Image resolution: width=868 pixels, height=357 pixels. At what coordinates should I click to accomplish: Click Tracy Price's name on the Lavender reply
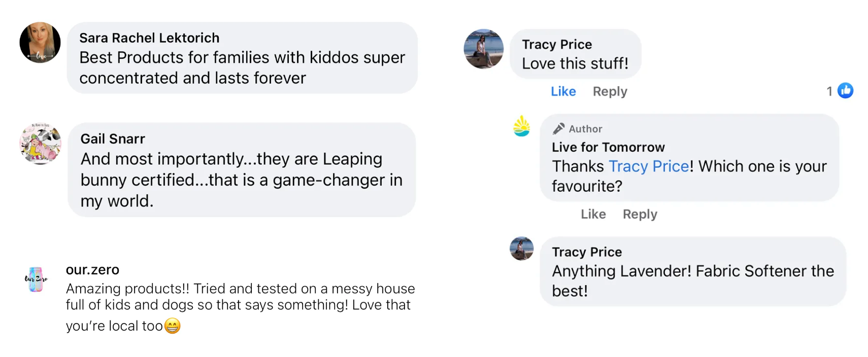click(x=587, y=252)
